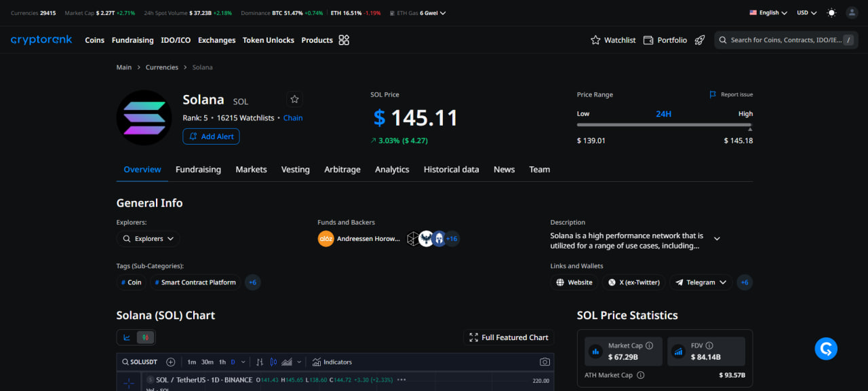Switch to the Markets tab
This screenshot has width=868, height=391.
point(251,170)
